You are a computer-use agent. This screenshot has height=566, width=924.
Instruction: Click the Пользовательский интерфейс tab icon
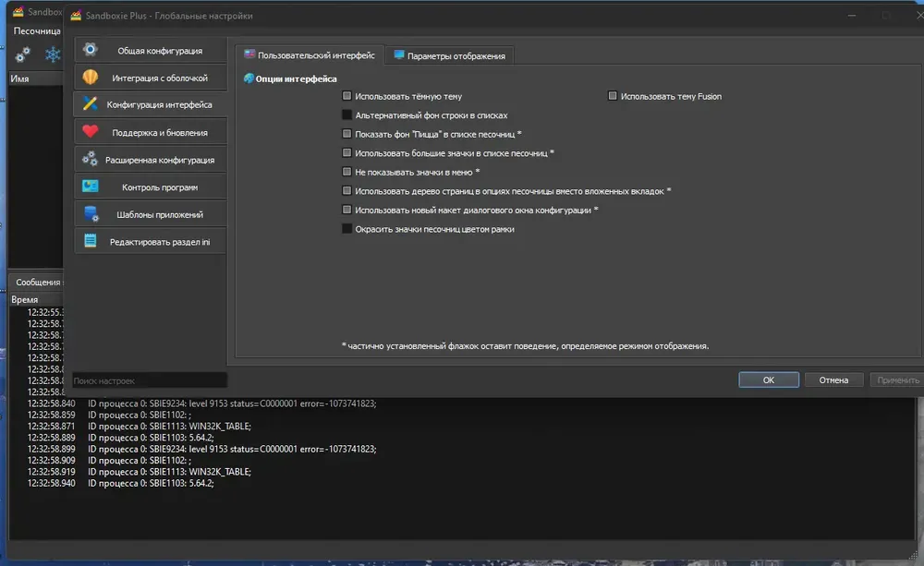[249, 54]
